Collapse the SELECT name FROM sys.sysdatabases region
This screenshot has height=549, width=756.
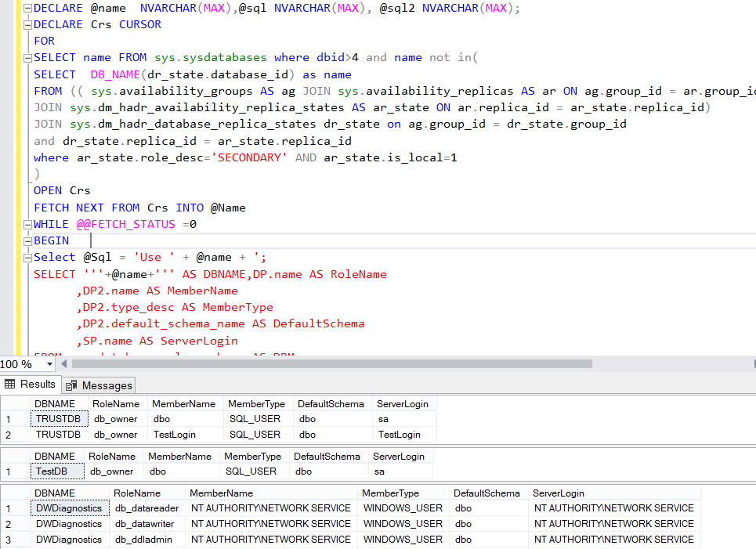[x=26, y=57]
